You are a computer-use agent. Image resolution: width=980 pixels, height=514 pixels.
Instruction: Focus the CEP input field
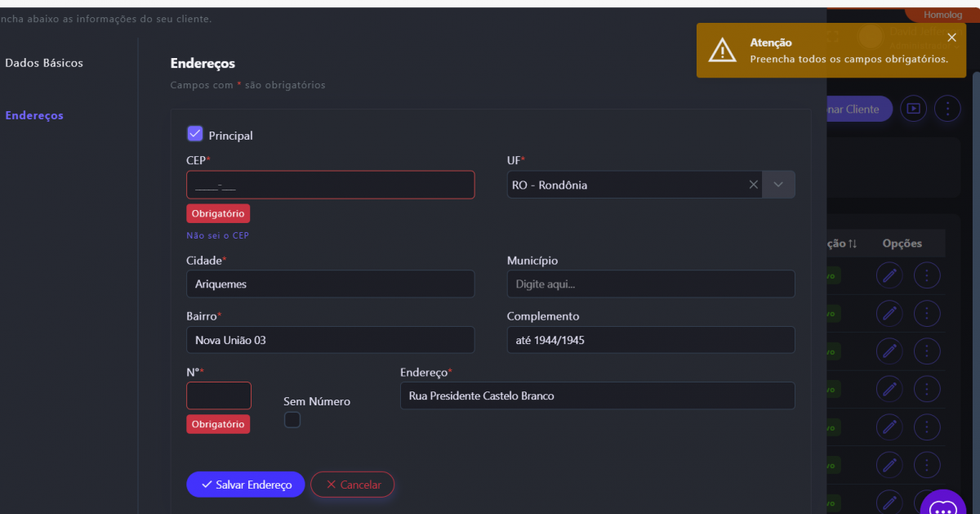[330, 185]
